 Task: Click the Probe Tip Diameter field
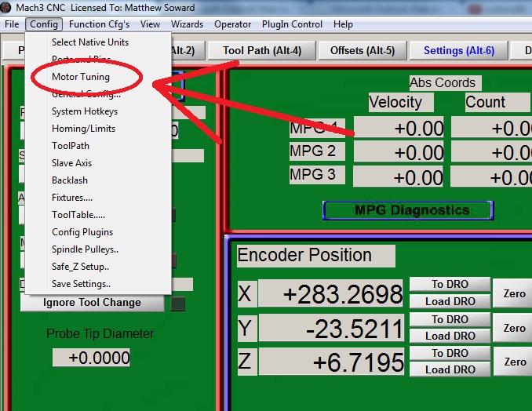tap(91, 358)
